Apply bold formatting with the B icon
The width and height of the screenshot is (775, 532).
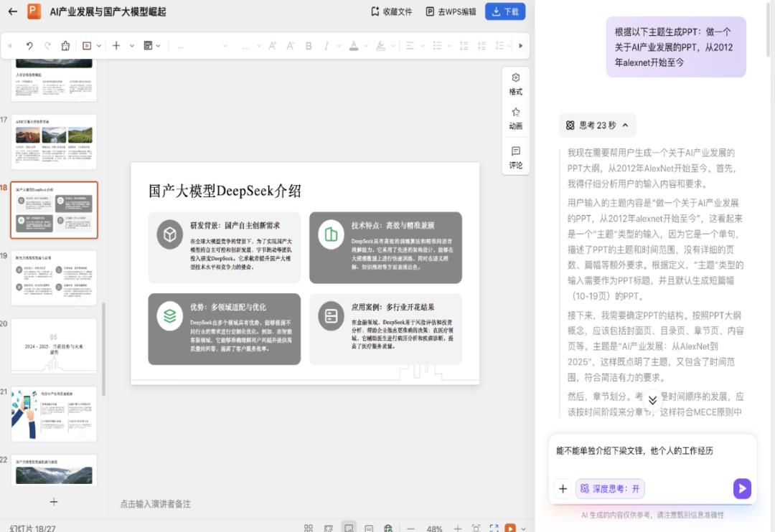(x=307, y=44)
